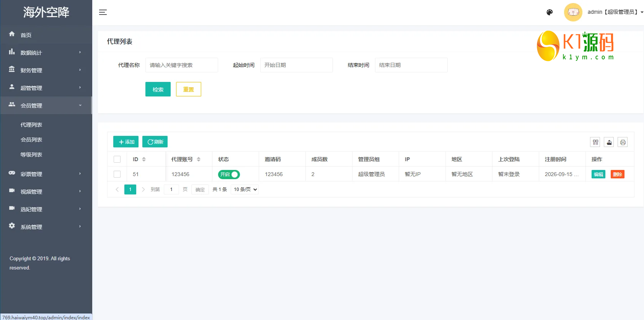Open 会员列表 in the sidebar
The image size is (644, 320).
coord(31,140)
